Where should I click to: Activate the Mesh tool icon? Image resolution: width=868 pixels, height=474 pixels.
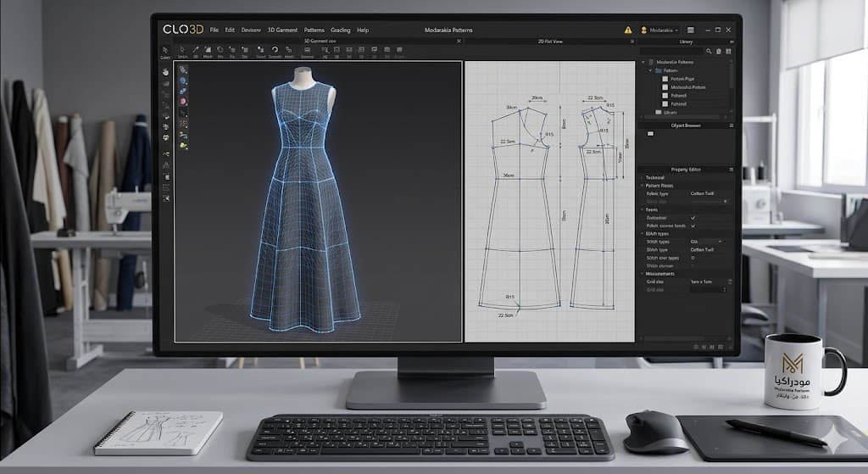[x=208, y=52]
